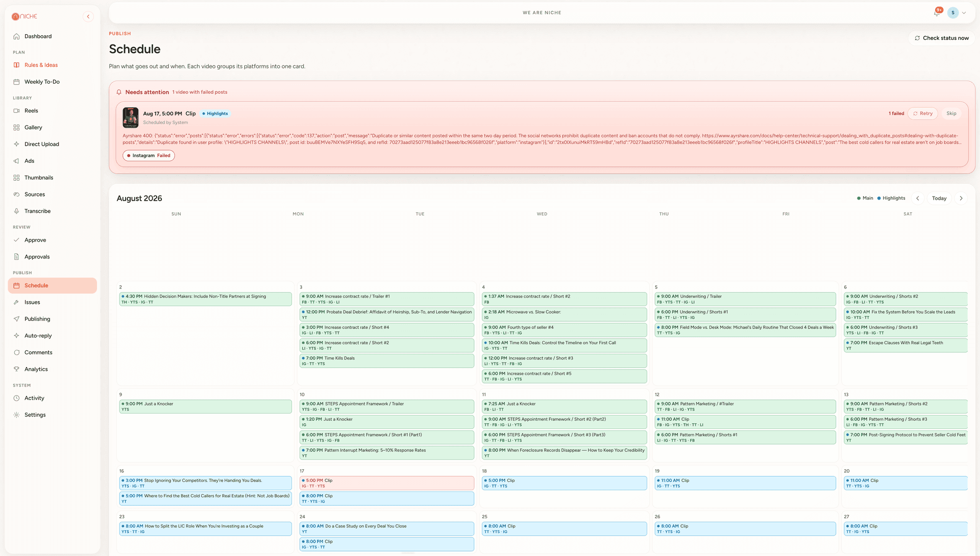Image resolution: width=980 pixels, height=556 pixels.
Task: Click the Settings gear icon
Action: pos(16,415)
